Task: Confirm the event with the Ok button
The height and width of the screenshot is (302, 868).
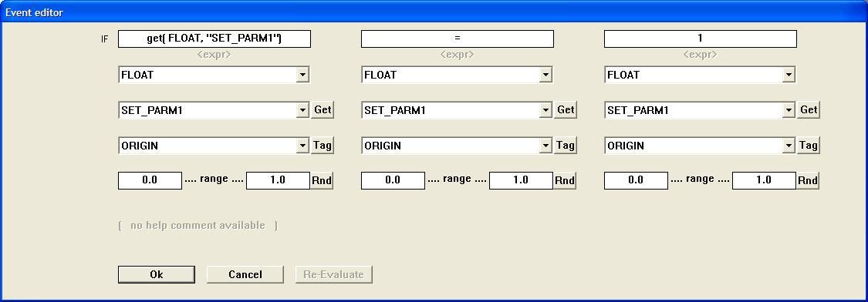Action: pos(157,274)
